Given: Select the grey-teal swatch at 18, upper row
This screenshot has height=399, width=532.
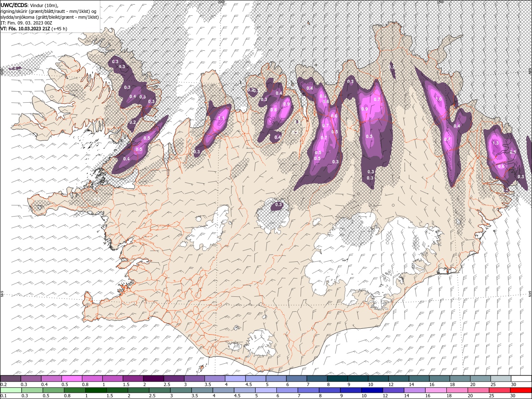Looking at the screenshot, I should pos(460,379).
